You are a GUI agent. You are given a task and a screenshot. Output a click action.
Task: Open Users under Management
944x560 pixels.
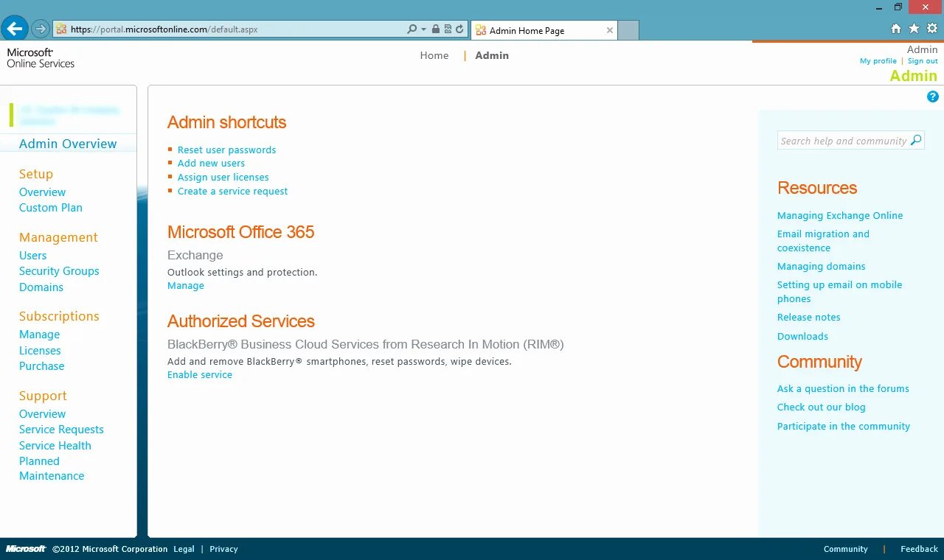32,256
